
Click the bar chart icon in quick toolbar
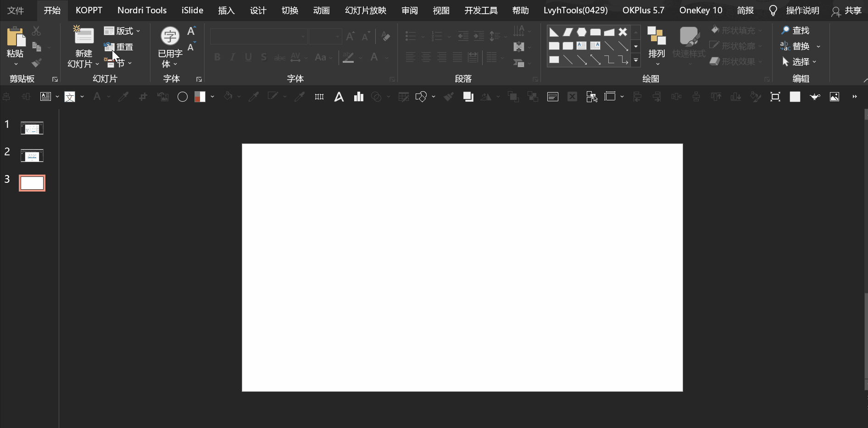click(x=359, y=97)
